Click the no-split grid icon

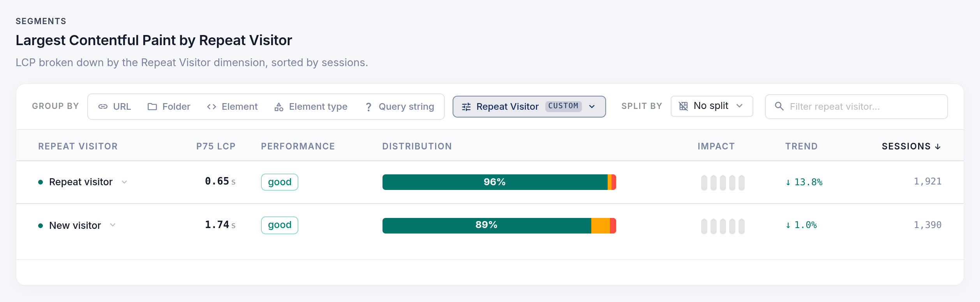683,106
